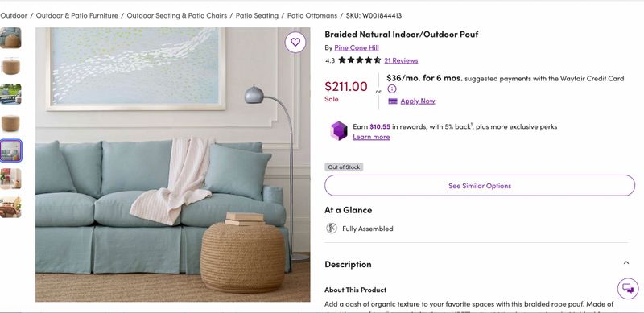The width and height of the screenshot is (644, 313).
Task: Click the star rating icons
Action: [x=359, y=60]
